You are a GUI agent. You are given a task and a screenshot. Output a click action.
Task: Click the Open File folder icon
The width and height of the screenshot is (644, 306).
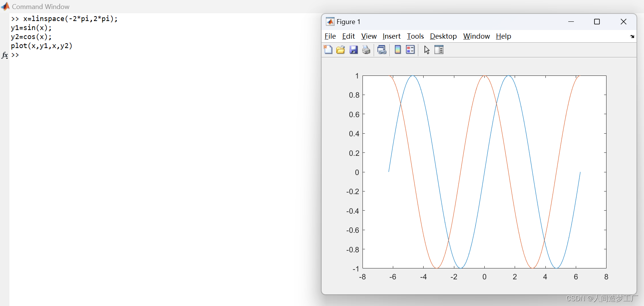click(340, 50)
